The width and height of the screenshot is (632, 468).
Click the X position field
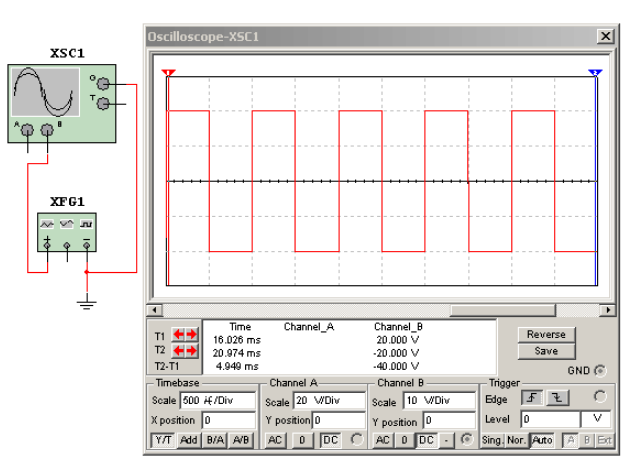229,420
